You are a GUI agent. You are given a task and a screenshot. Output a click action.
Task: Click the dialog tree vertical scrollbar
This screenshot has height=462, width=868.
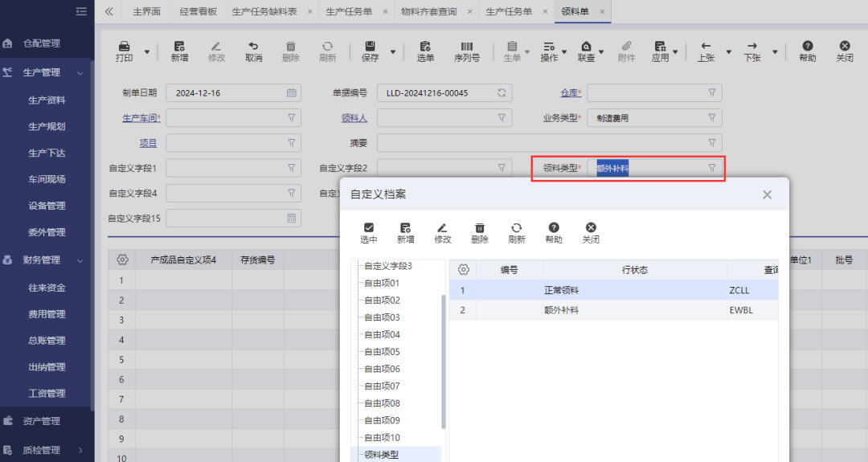coord(444,362)
